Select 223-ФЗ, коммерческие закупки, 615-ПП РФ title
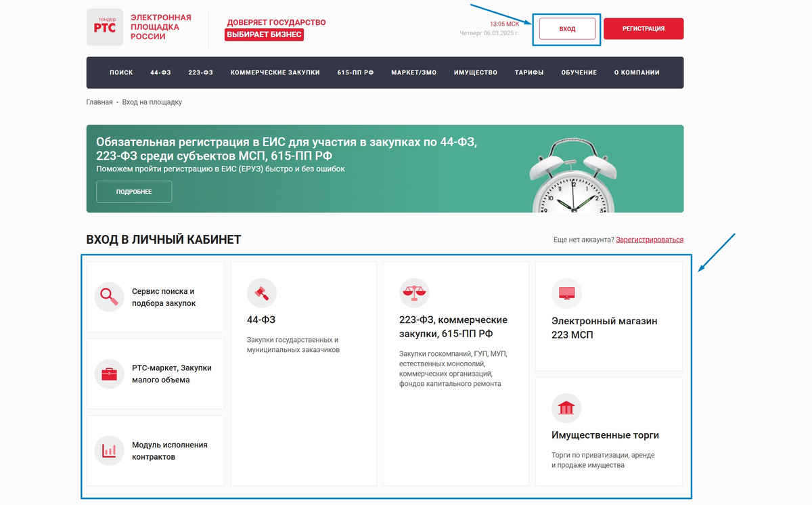812x505 pixels. 453,326
